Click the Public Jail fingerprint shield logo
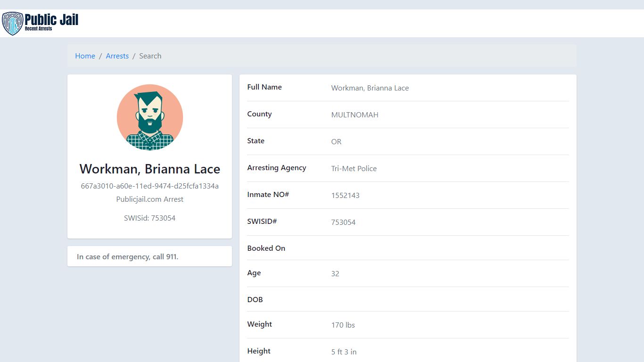Viewport: 644px width, 362px height. pos(12,24)
